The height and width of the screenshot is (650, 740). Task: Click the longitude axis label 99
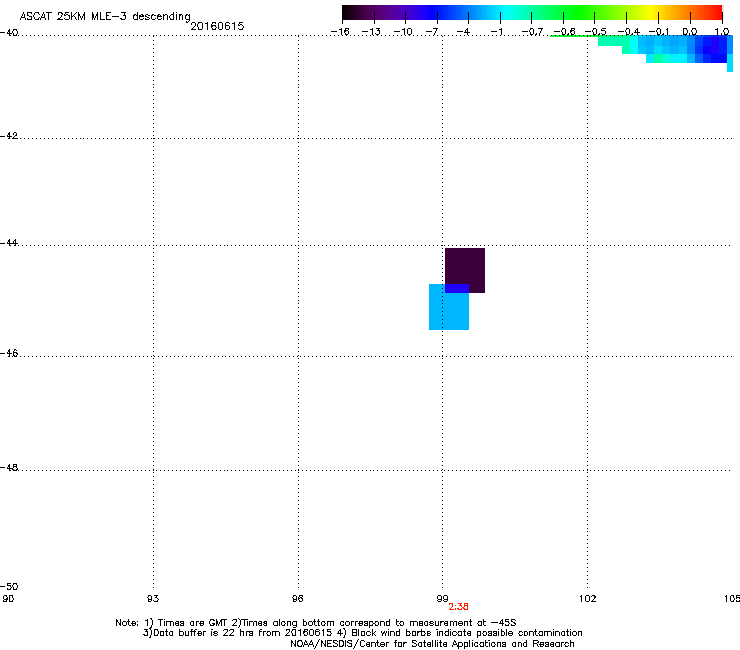coord(442,599)
